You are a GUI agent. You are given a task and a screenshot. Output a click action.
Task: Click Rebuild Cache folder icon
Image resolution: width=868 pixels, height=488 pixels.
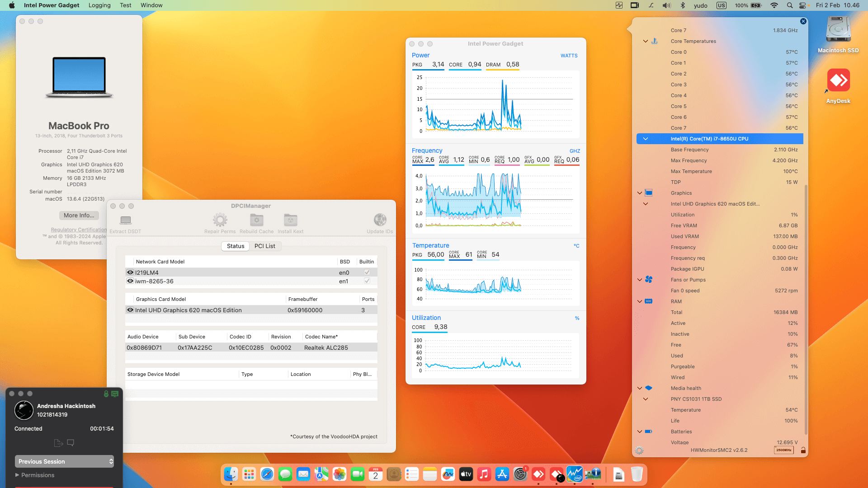click(256, 220)
